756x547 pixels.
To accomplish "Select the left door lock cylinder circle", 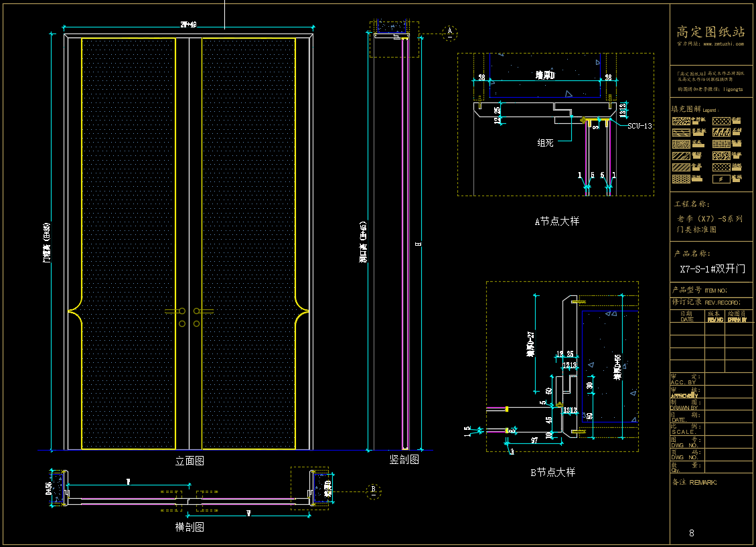I will coord(181,324).
